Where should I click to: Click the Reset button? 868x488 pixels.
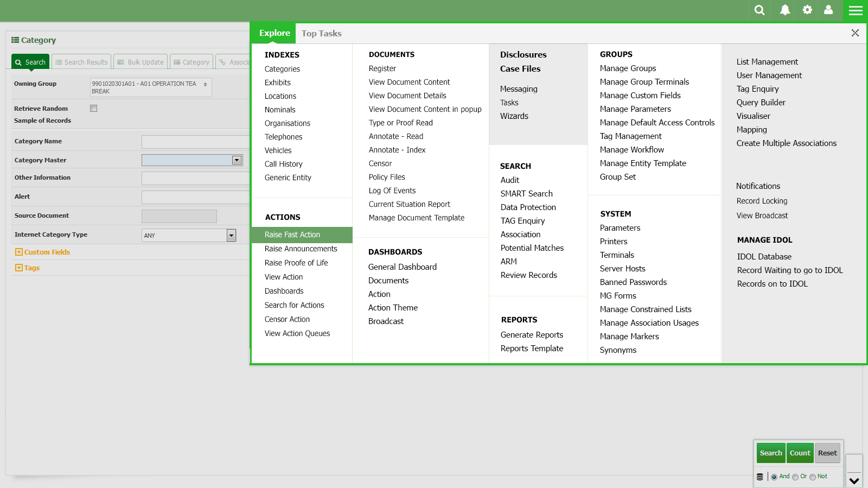tap(827, 453)
